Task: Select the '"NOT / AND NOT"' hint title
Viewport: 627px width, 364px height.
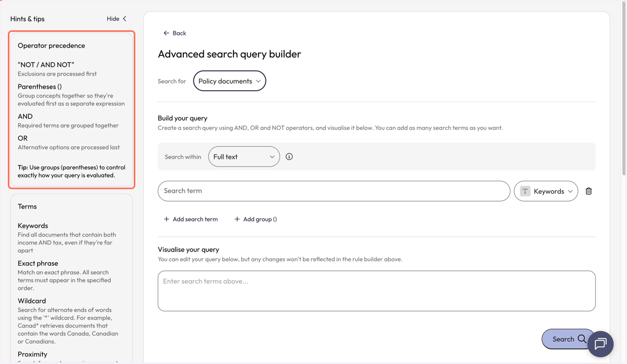Action: click(46, 65)
